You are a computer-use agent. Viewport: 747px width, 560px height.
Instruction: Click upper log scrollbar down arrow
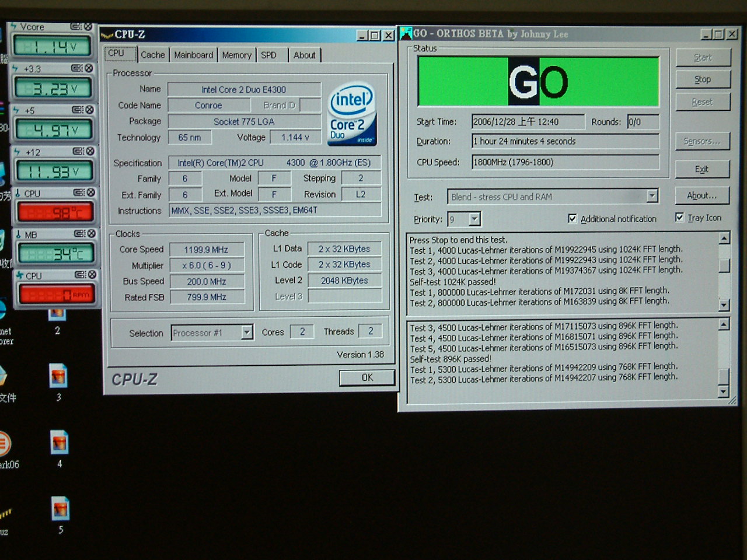pyautogui.click(x=724, y=305)
